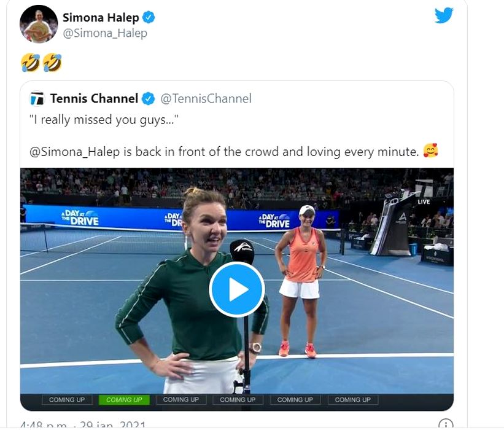Click the Twitter bird logo

tap(444, 16)
